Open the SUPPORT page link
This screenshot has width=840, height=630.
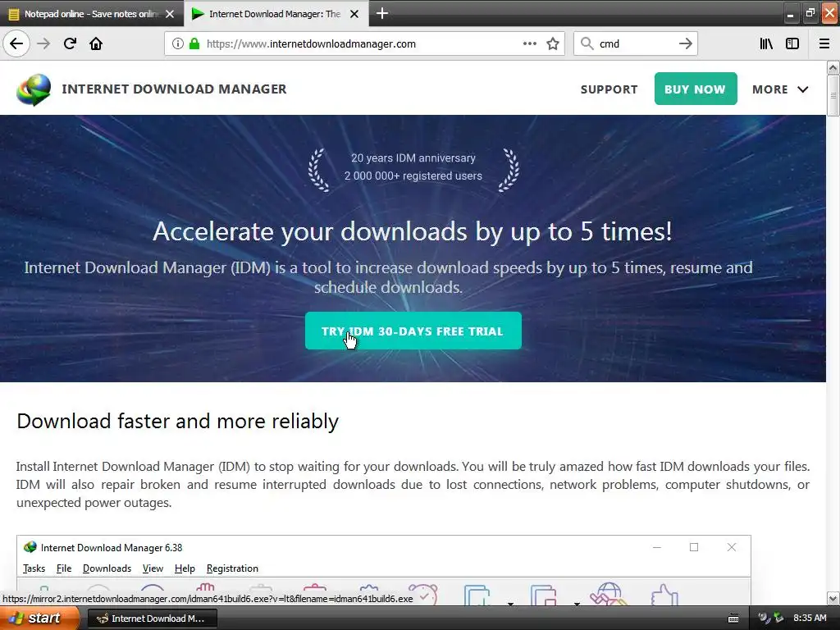pos(609,89)
